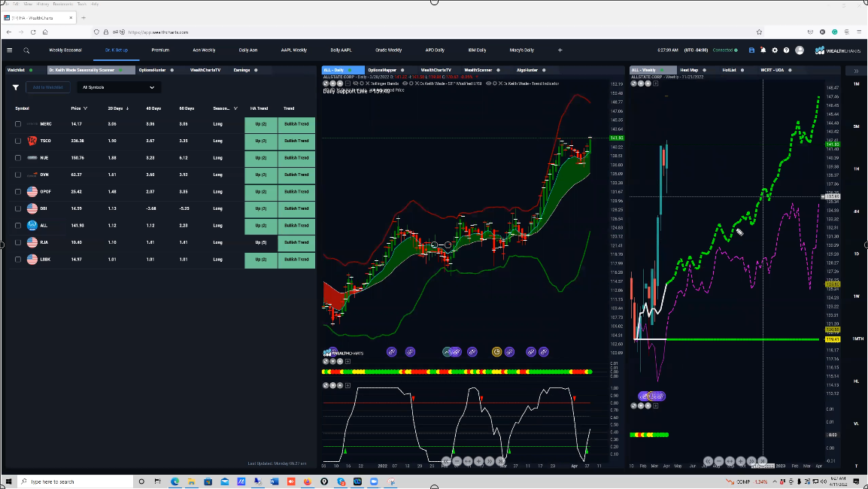The image size is (868, 489).
Task: Toggle visibility of the Bollinger Bands indicator
Action: (x=355, y=84)
